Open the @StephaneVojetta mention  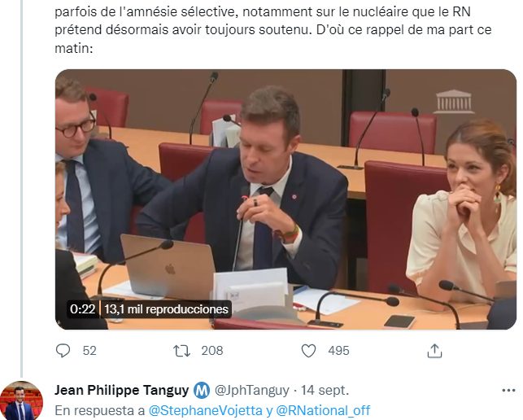tap(206, 410)
